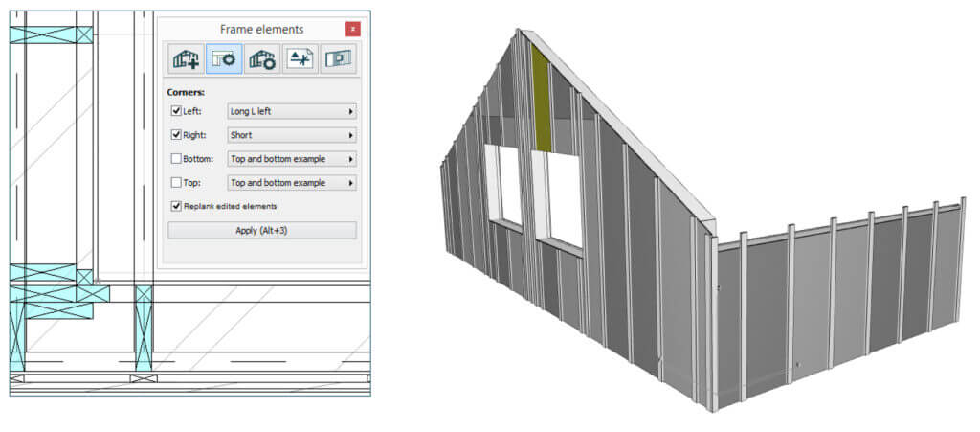Tick the Top corner checkbox
The height and width of the screenshot is (432, 980).
point(176,182)
